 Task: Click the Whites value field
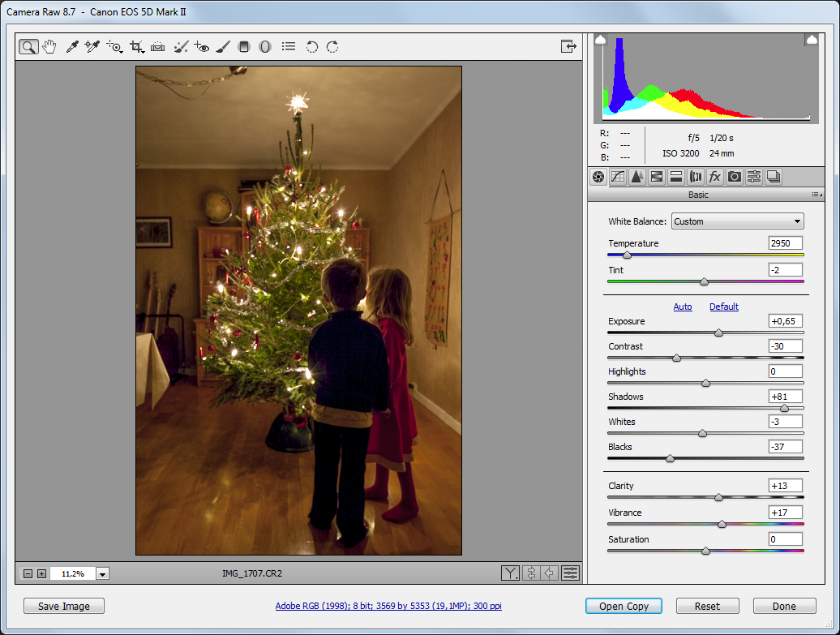pyautogui.click(x=786, y=422)
